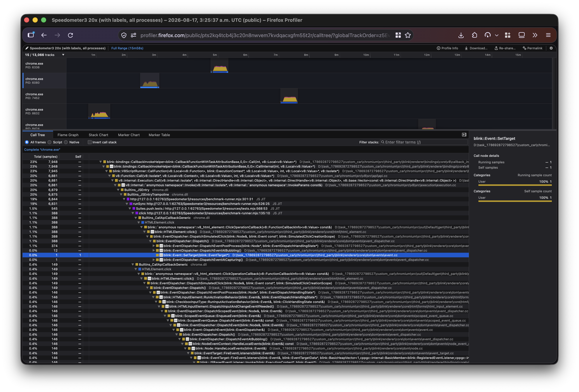Open the 15 / 13,066 tracks dropdown
This screenshot has height=392, width=579.
45,55
